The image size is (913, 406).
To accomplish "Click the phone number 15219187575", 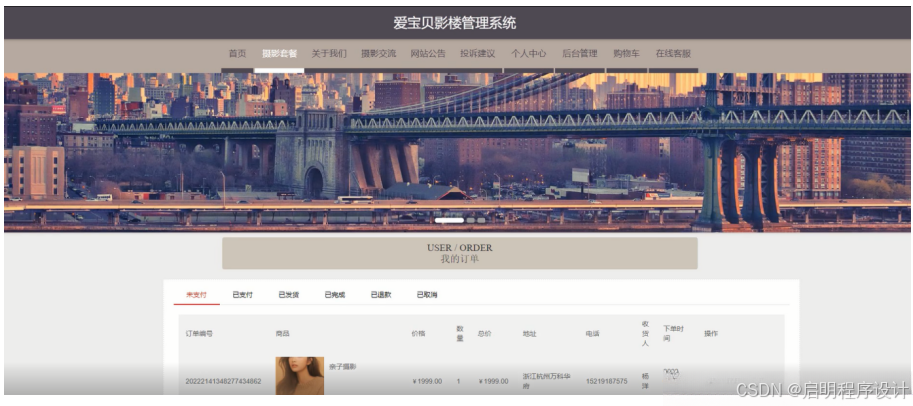I will (x=606, y=382).
